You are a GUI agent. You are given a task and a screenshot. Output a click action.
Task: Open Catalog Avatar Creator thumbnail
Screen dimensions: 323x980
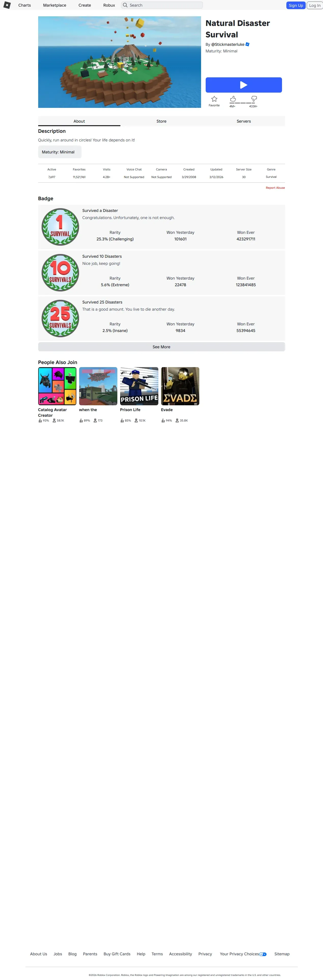pyautogui.click(x=57, y=386)
